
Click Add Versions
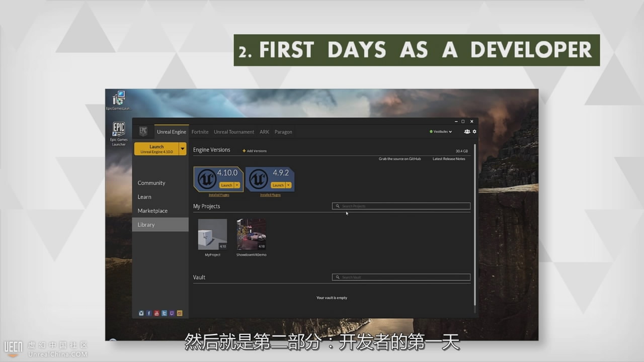[255, 151]
